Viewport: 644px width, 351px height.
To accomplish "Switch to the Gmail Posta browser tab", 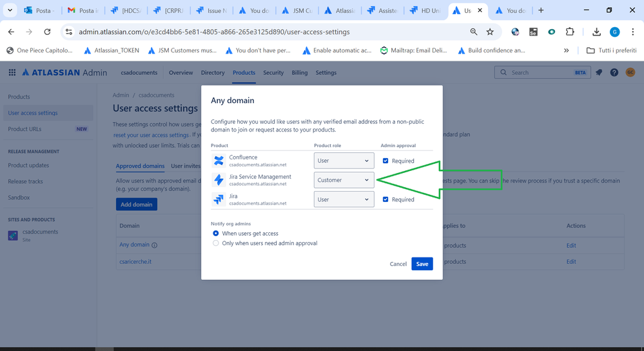I will click(x=83, y=10).
